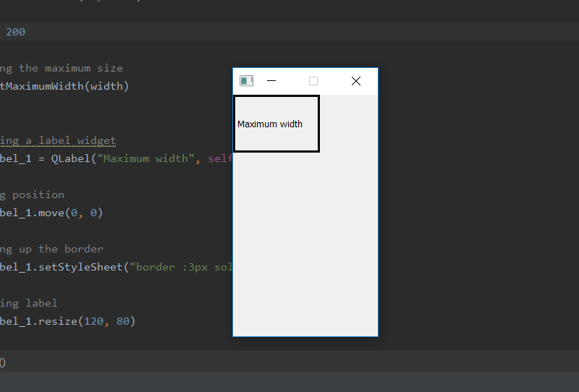Click the greyed-out maximize button
This screenshot has width=579, height=392.
[313, 81]
